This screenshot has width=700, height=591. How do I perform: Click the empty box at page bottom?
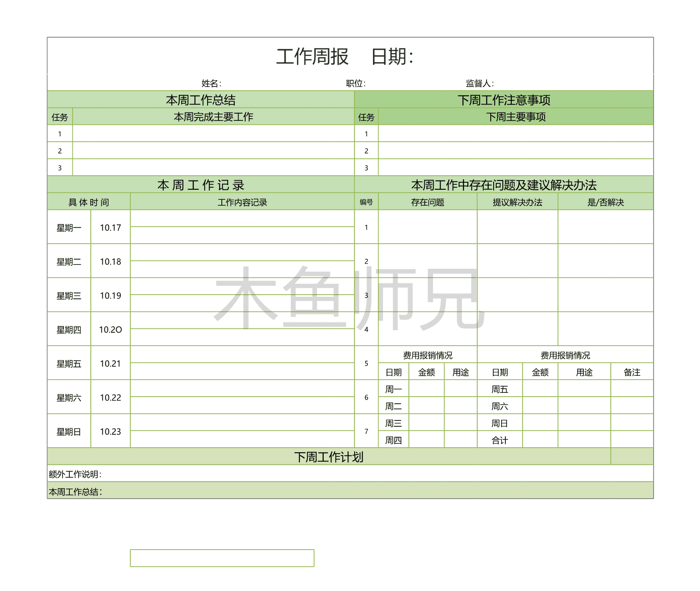tap(222, 558)
